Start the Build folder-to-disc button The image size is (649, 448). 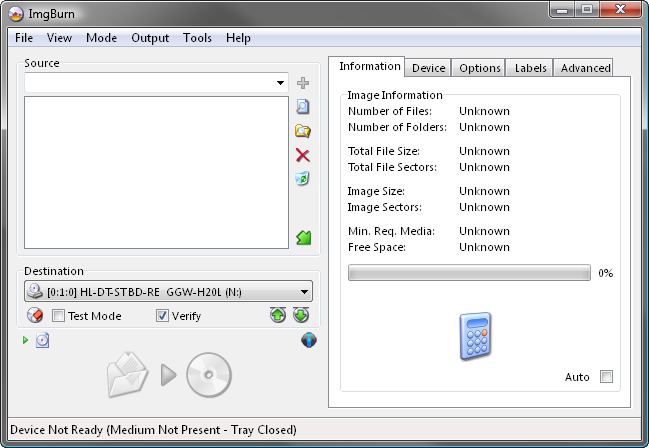pyautogui.click(x=169, y=375)
